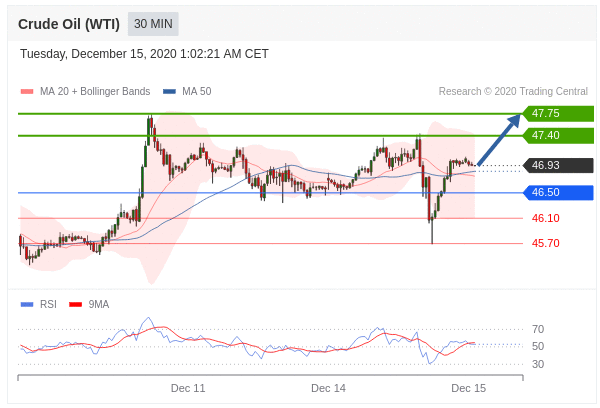600x408 pixels.
Task: Click the 46.10 red support label
Action: point(546,218)
